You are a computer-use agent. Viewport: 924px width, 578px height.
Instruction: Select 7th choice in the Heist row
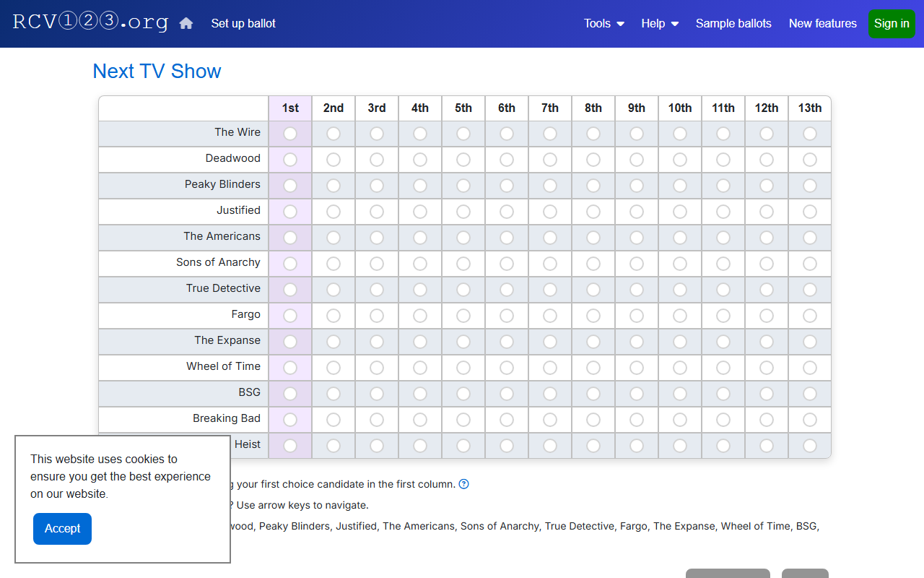550,446
